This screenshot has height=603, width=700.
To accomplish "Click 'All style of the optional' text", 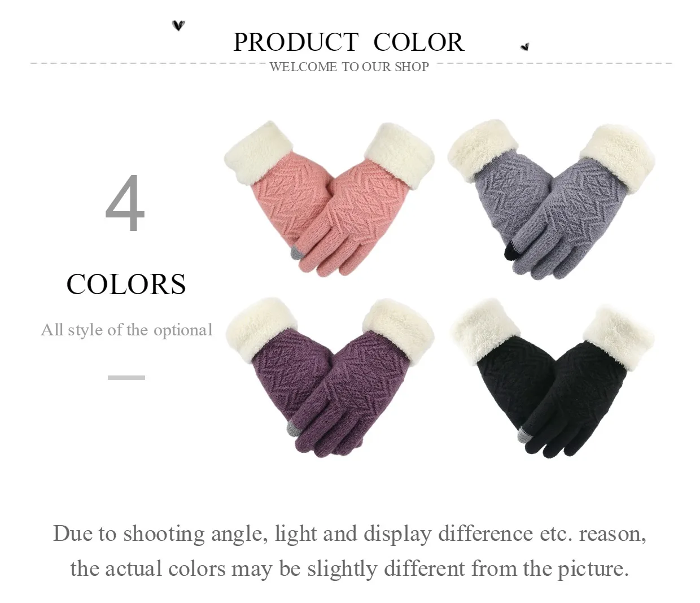I will 126,330.
